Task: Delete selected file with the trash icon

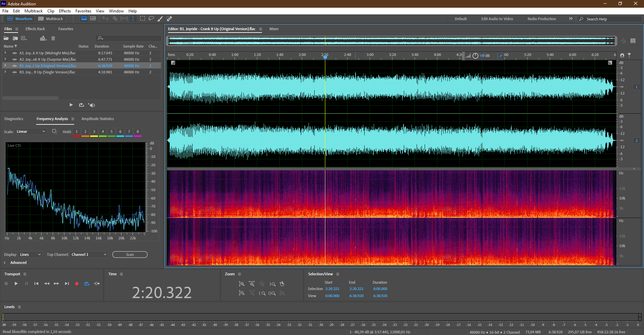Action: (x=53, y=38)
